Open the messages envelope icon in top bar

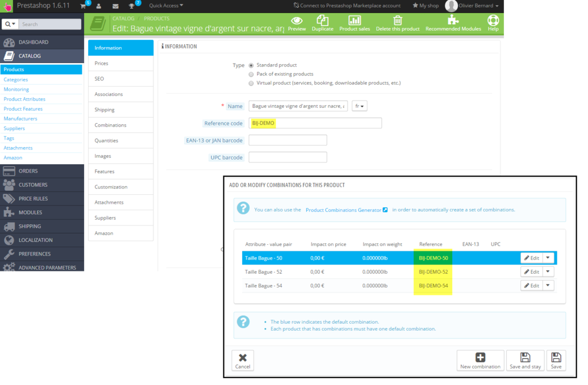tap(115, 6)
